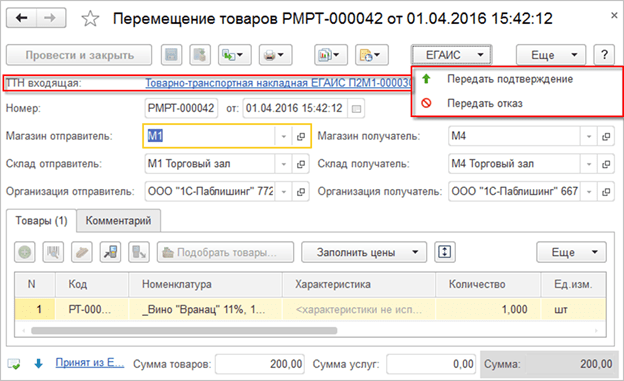The width and height of the screenshot is (624, 381).
Task: Select quantity cell 1,000
Action: point(488,309)
